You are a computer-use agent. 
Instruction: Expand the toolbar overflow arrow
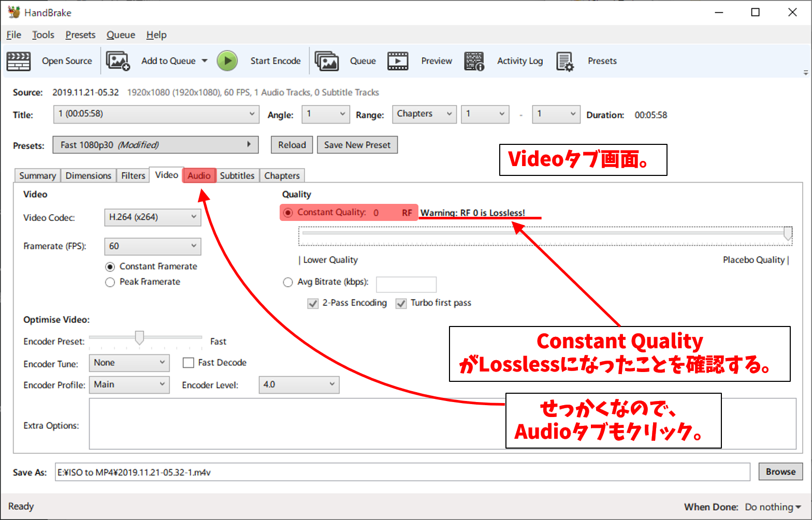pyautogui.click(x=806, y=73)
